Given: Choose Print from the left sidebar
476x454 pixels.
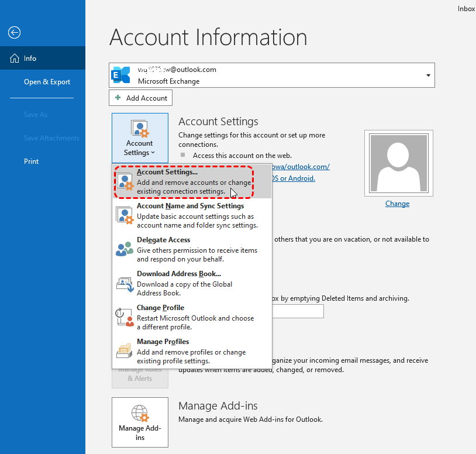Looking at the screenshot, I should coord(32,161).
